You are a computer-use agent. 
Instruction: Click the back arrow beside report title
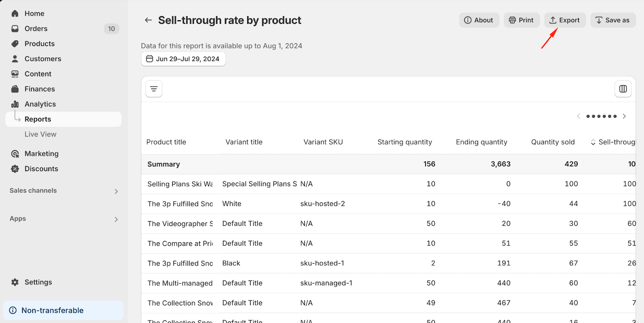[x=148, y=20]
